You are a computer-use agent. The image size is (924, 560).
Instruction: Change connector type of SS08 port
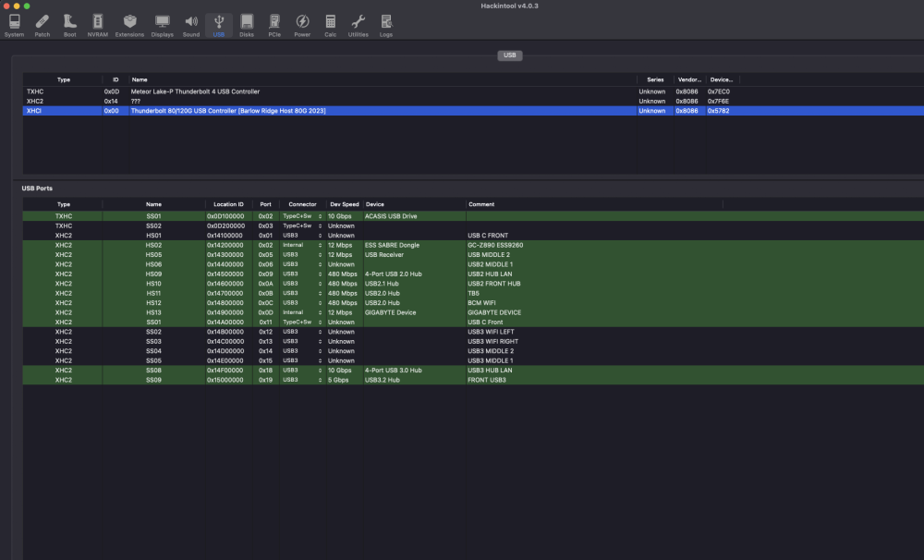click(x=302, y=371)
